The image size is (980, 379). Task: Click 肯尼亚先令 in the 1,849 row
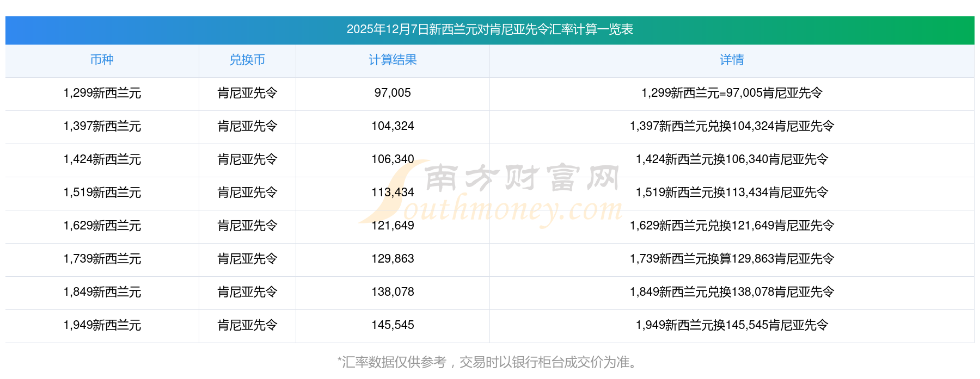(247, 292)
